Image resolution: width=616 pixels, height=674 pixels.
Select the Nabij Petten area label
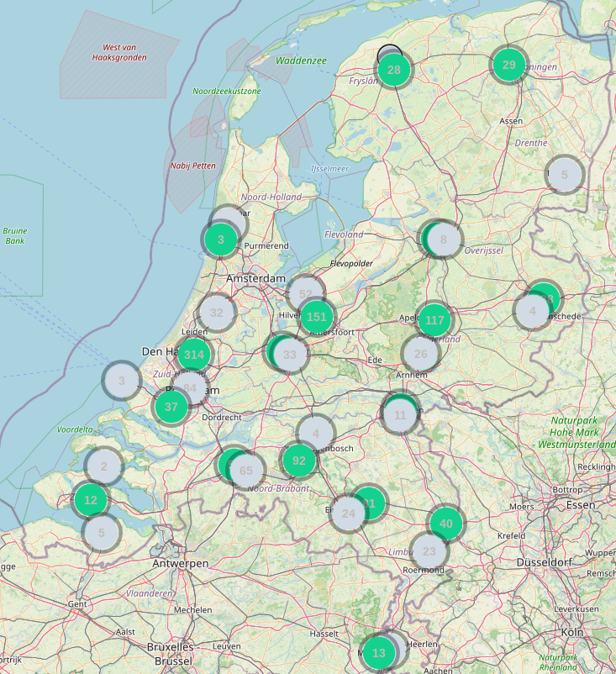[192, 166]
